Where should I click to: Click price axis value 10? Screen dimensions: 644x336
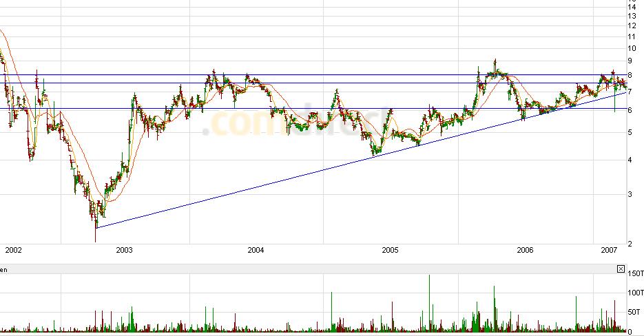click(632, 48)
